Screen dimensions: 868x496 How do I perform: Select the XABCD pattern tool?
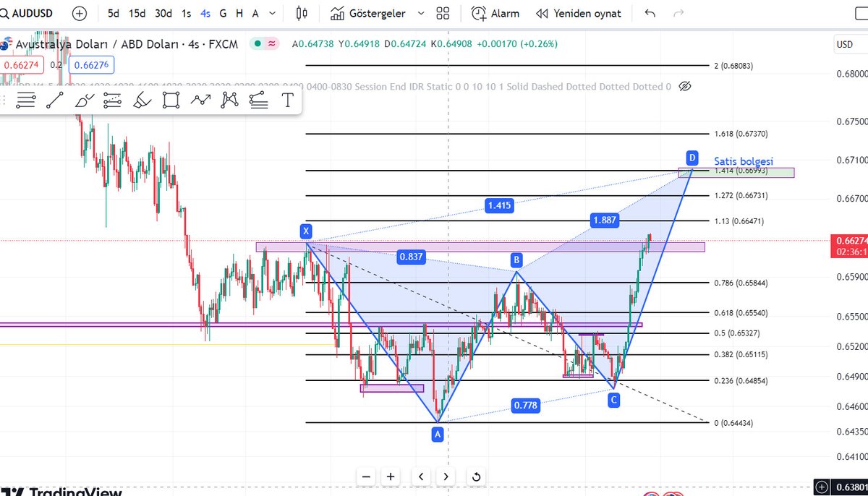229,101
